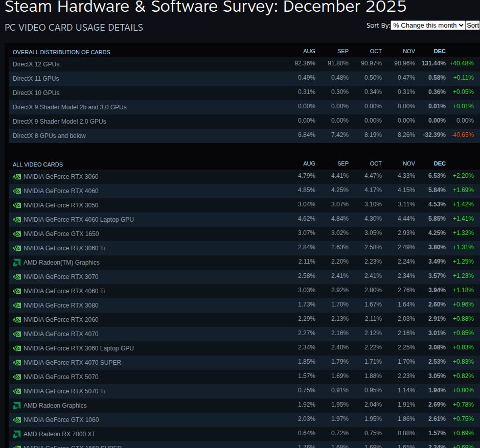The image size is (480, 448).
Task: Click NVIDIA icon beside RTX 5070
Action: tap(17, 377)
